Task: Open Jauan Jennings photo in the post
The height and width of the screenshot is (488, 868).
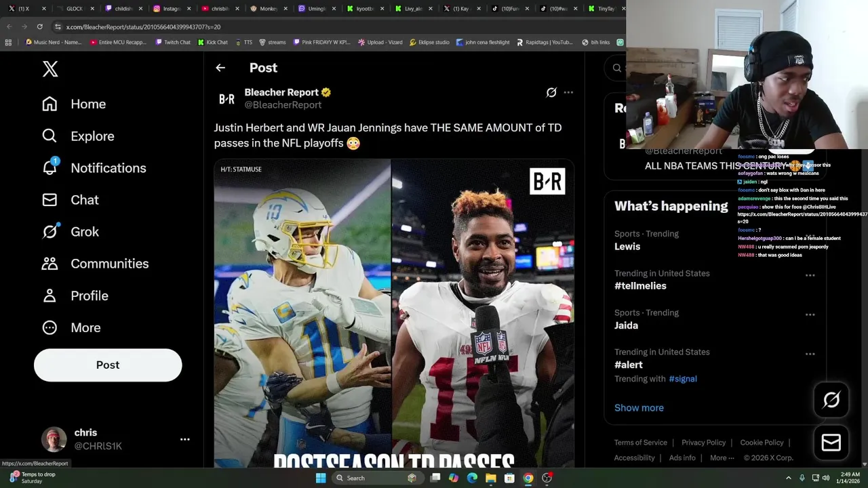Action: pos(483,313)
